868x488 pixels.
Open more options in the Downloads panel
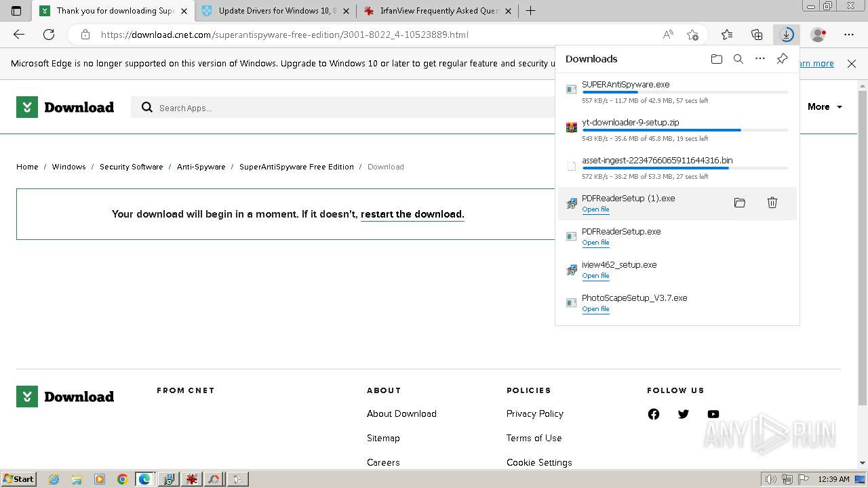(760, 59)
